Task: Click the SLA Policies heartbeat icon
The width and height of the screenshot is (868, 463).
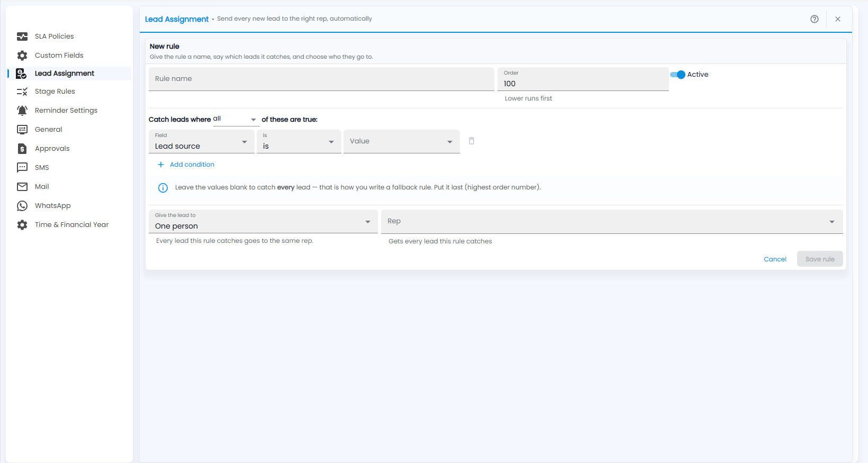Action: pos(22,37)
